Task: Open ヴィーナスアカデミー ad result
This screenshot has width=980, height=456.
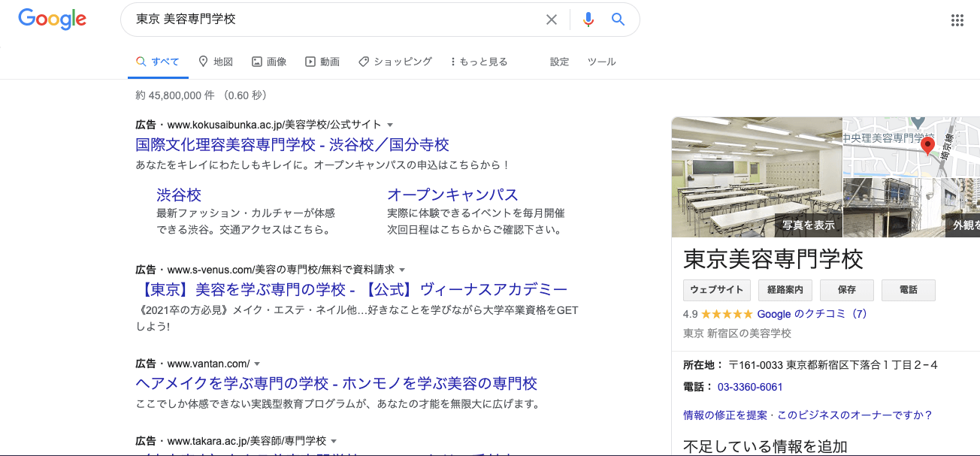Action: pos(351,289)
